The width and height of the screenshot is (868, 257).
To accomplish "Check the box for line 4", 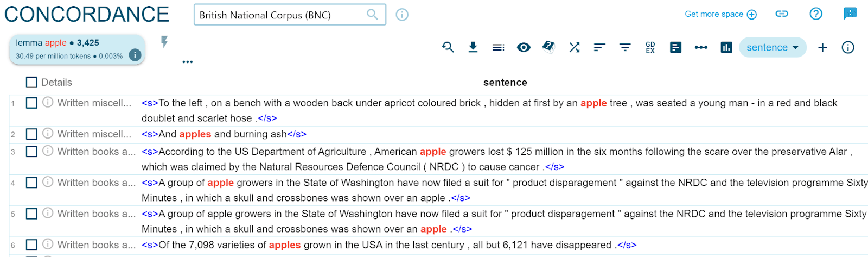I will [x=31, y=183].
